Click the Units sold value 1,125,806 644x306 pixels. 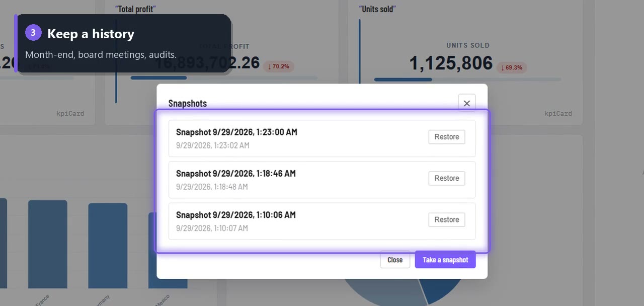[x=451, y=63]
